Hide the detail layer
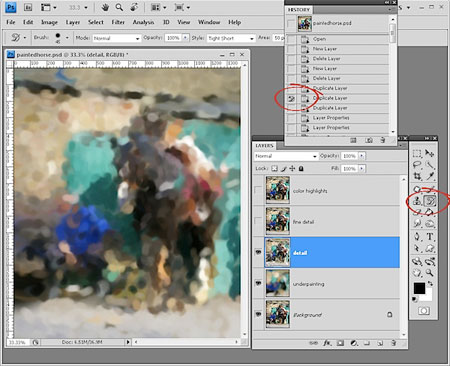 258,252
